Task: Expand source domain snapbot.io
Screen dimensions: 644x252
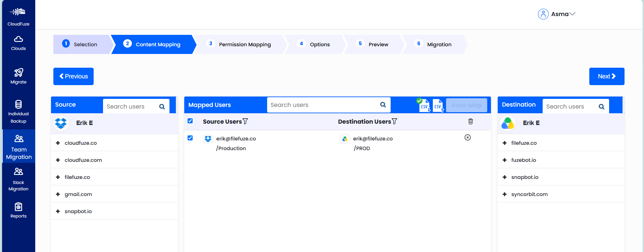Action: [x=58, y=211]
